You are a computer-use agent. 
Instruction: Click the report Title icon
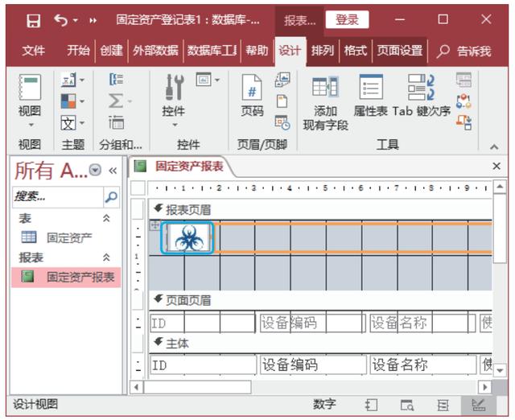tap(282, 101)
